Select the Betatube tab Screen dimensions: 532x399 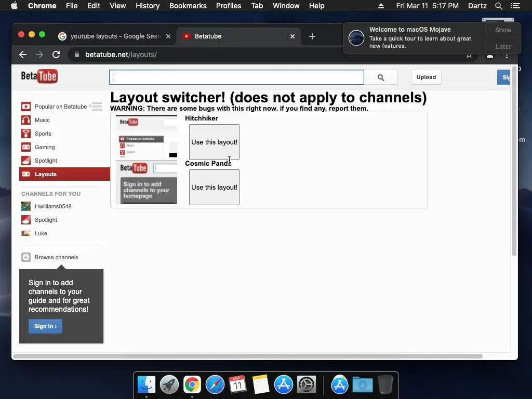coord(237,36)
